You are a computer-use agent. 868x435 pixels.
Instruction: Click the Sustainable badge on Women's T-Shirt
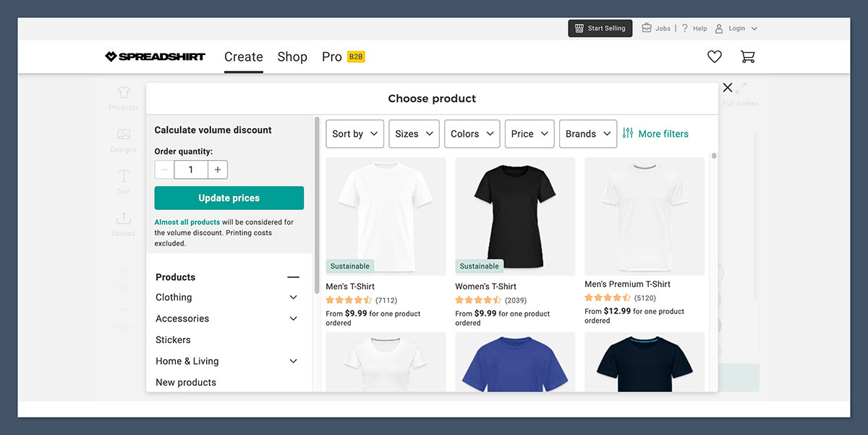[x=479, y=266]
